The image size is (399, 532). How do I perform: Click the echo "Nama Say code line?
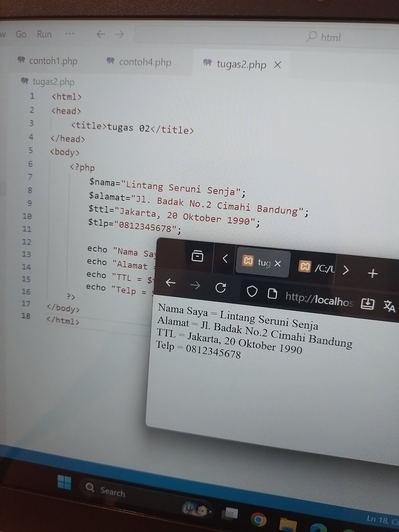121,251
